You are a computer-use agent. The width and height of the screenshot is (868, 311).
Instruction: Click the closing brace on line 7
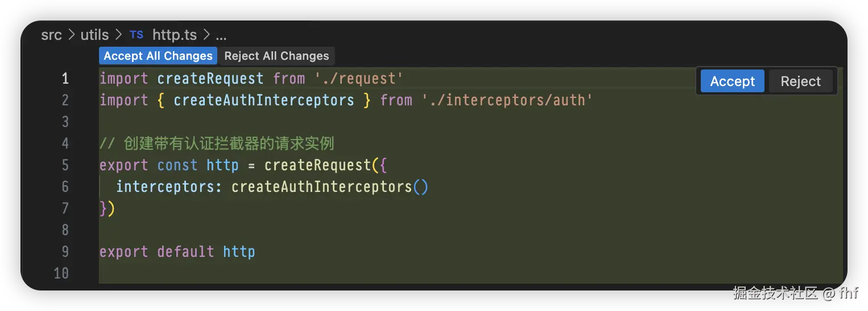click(x=103, y=208)
